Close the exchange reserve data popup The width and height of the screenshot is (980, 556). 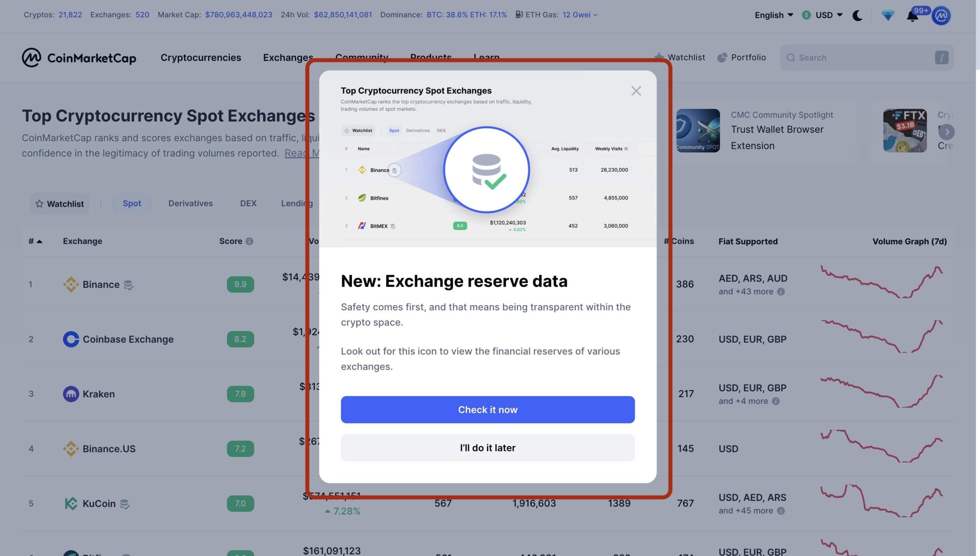click(x=636, y=91)
